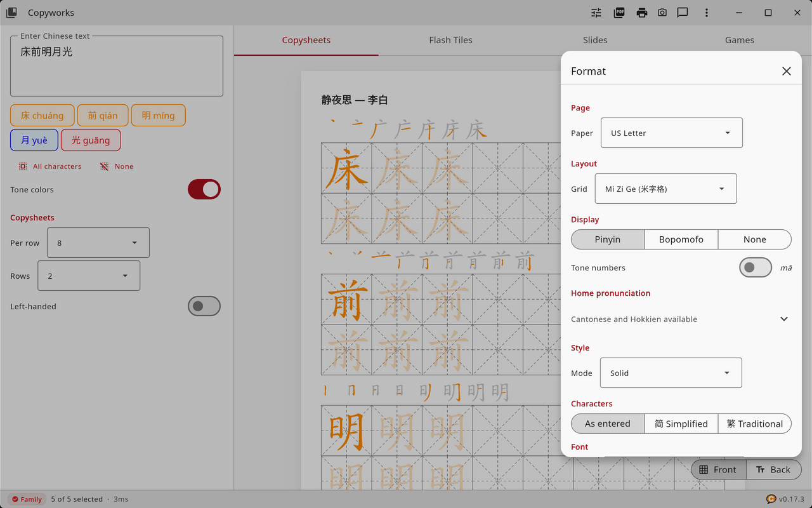
Task: Open the Rows dropdown
Action: 89,276
